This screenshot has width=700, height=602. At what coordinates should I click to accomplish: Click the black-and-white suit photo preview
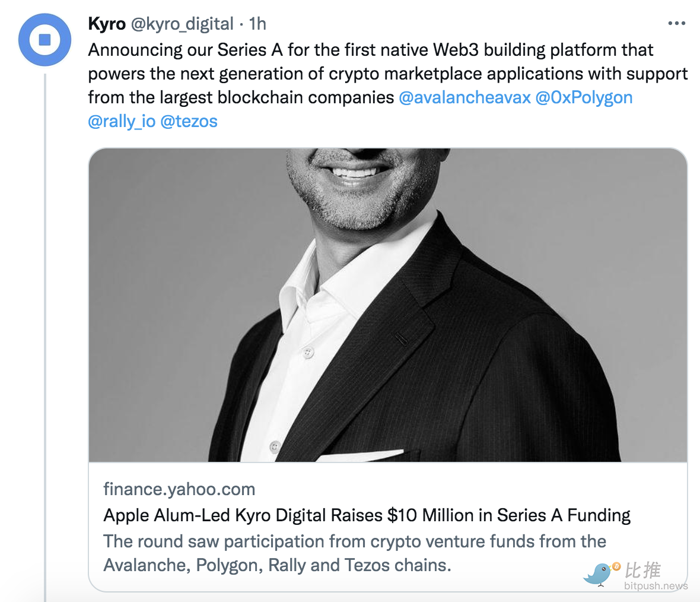pos(387,304)
